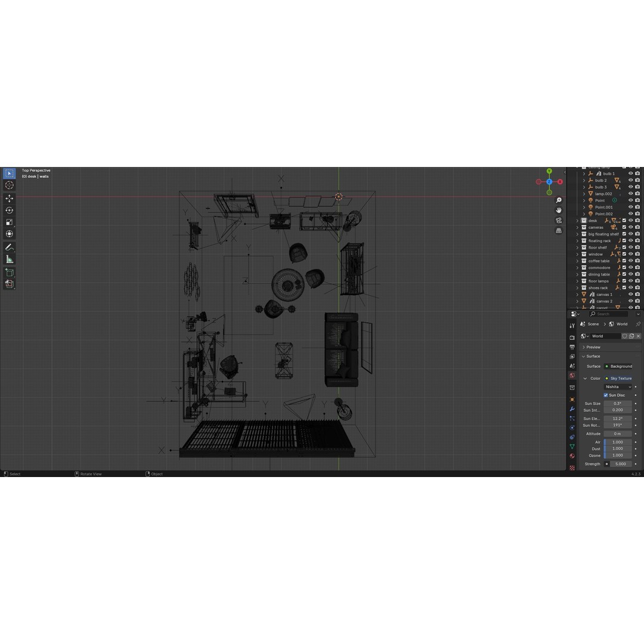644x644 pixels.
Task: Select the World breadcrumb path item
Action: tap(622, 324)
